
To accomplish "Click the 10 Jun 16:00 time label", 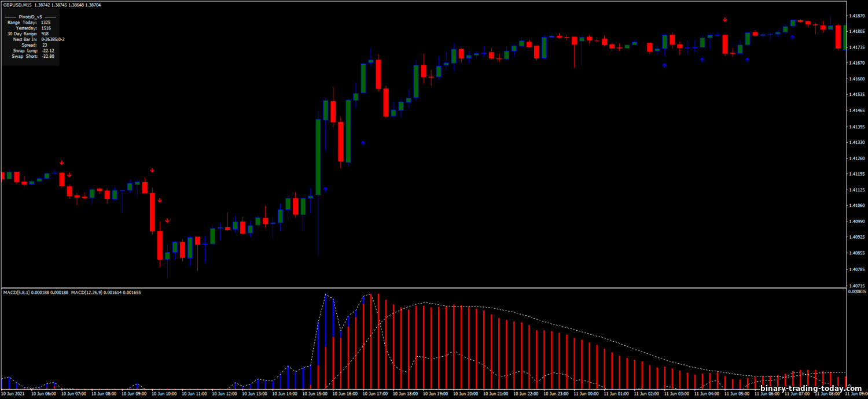I will click(344, 394).
